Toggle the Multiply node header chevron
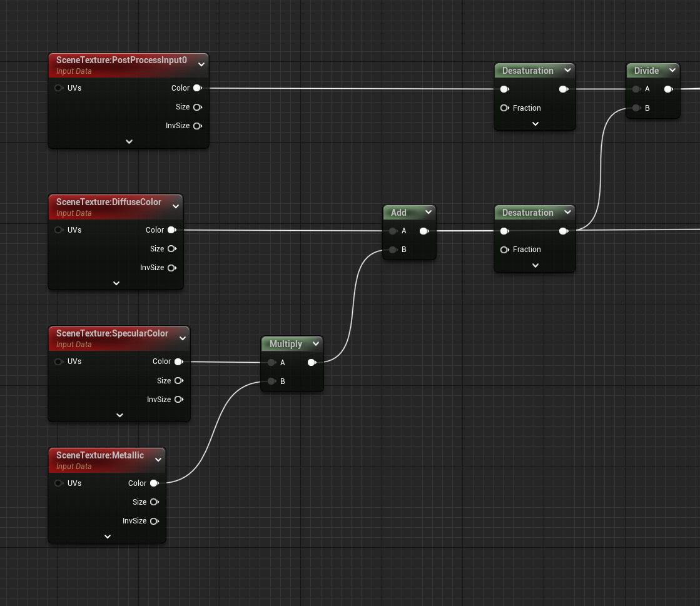Image resolution: width=700 pixels, height=606 pixels. (316, 343)
